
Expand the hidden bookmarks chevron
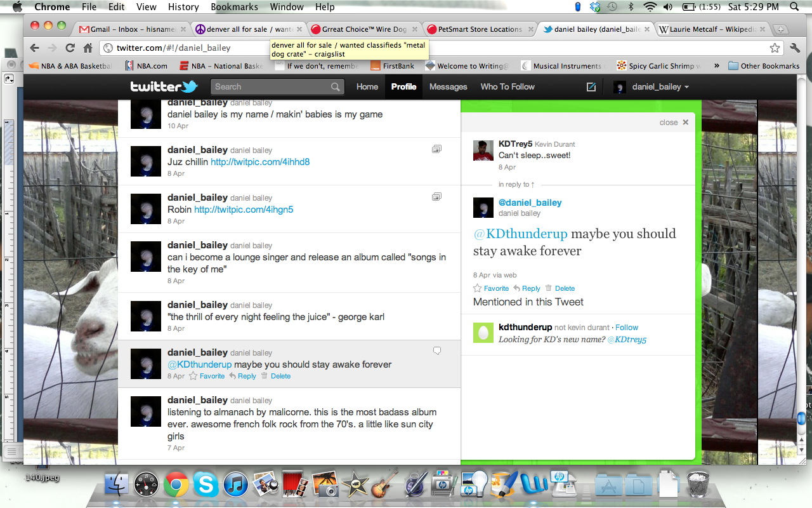tap(717, 65)
